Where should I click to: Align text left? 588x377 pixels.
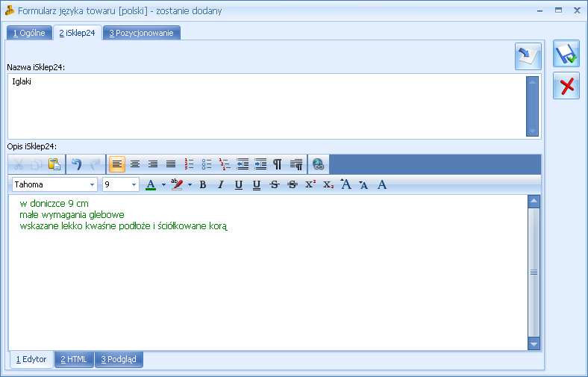[117, 164]
